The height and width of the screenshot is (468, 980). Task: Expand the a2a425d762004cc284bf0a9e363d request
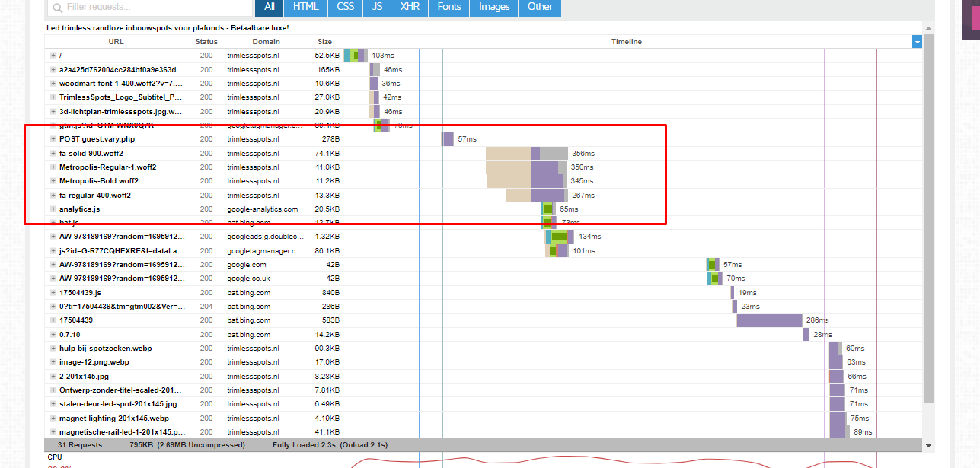pyautogui.click(x=53, y=69)
